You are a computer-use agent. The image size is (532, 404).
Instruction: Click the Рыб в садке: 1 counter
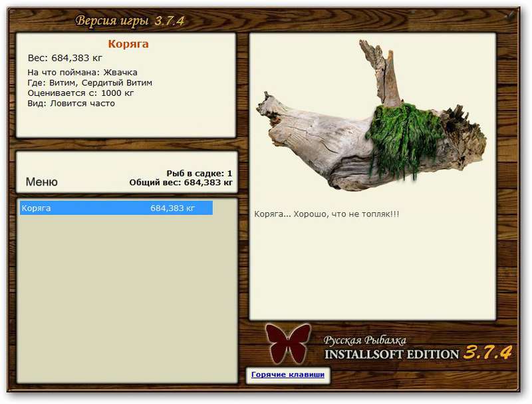point(199,174)
